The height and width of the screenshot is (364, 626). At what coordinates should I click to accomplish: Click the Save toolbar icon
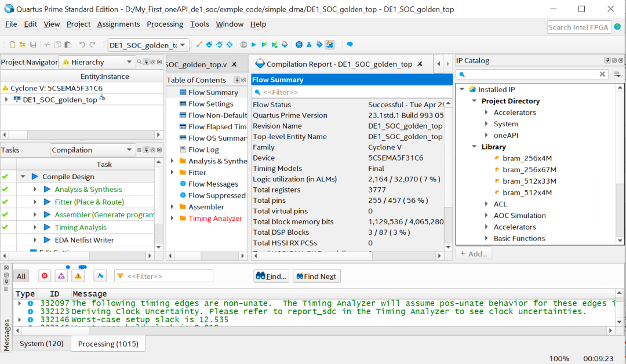33,45
